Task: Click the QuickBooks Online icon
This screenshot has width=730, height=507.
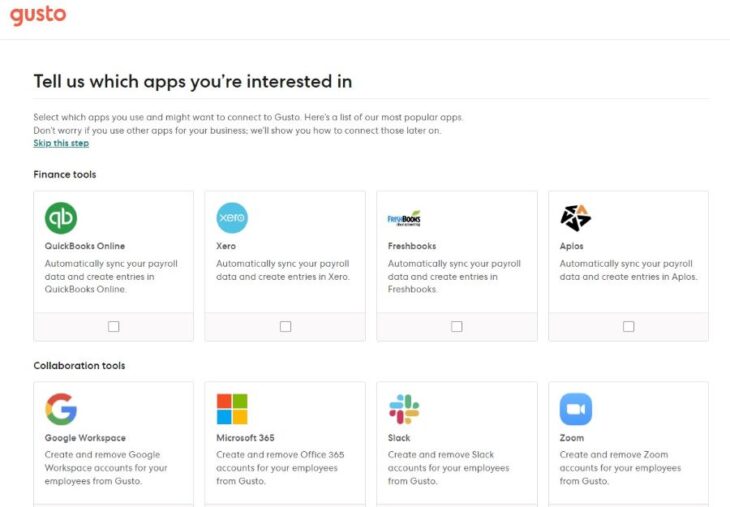Action: click(61, 218)
